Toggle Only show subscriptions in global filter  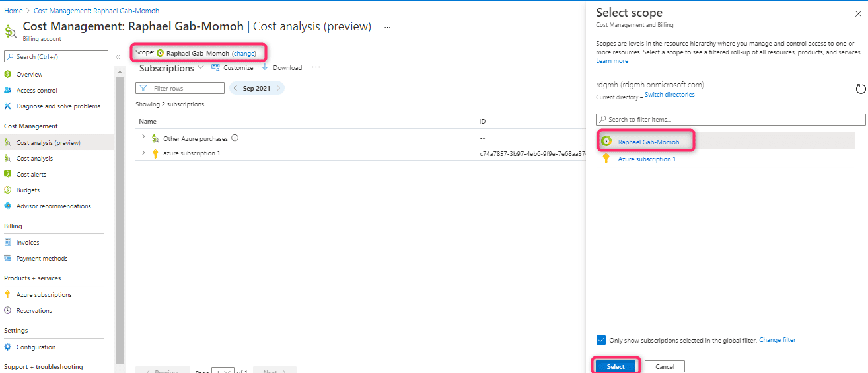tap(600, 340)
